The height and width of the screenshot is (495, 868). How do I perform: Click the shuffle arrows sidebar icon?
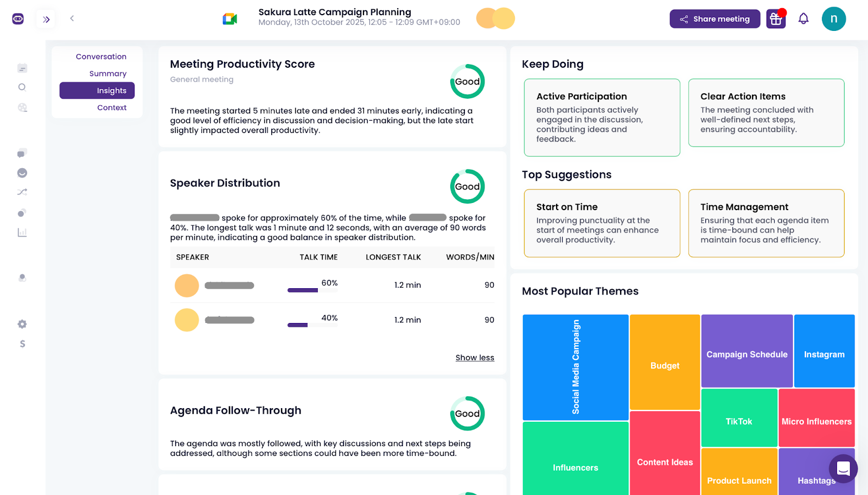tap(22, 192)
